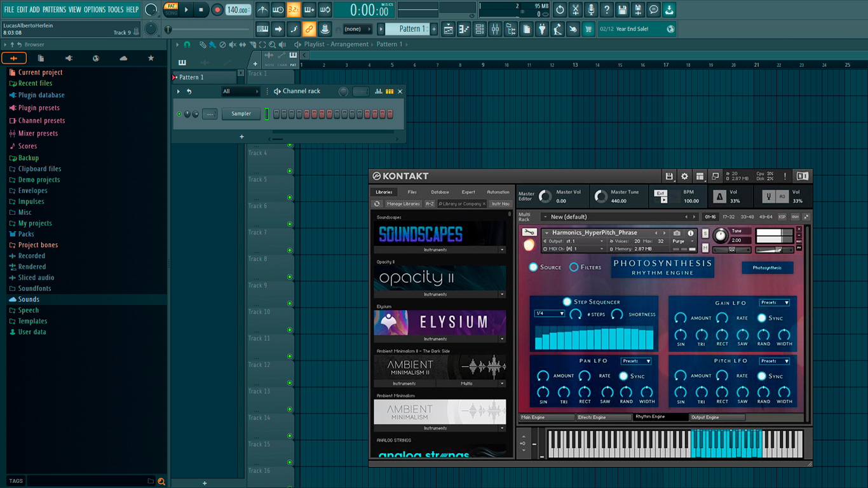Image resolution: width=868 pixels, height=488 pixels.
Task: Toggle Kontakt instrument Solo S button
Action: (705, 233)
